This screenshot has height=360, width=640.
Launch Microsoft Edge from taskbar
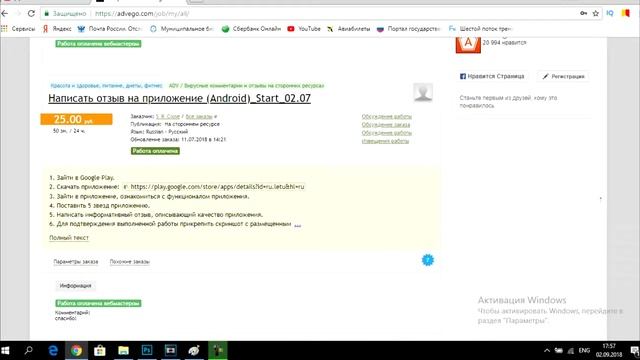tap(53, 351)
